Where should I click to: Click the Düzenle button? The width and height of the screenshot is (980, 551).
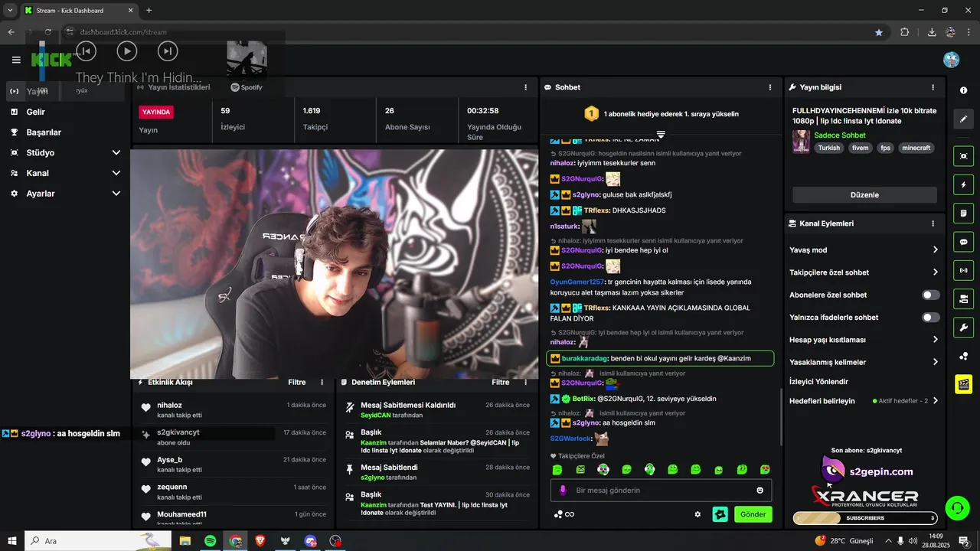[x=864, y=195]
